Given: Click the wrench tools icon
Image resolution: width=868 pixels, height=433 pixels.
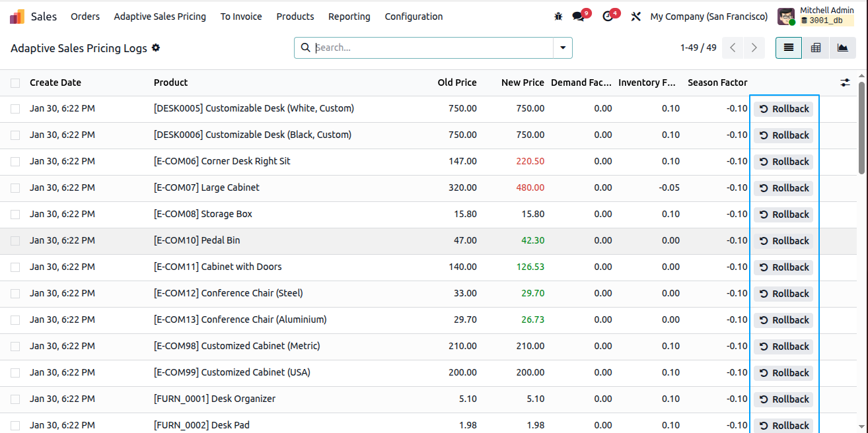Looking at the screenshot, I should point(636,17).
